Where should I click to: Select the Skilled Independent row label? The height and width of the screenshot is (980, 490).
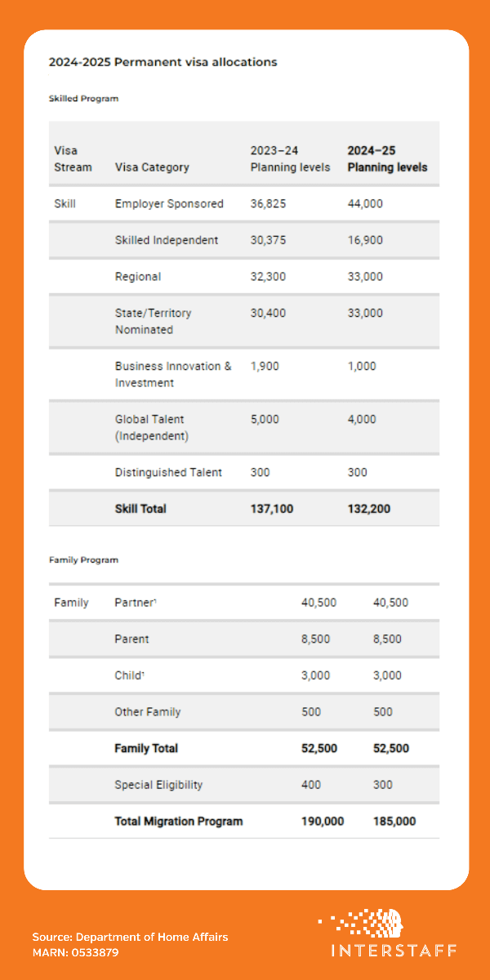[167, 240]
